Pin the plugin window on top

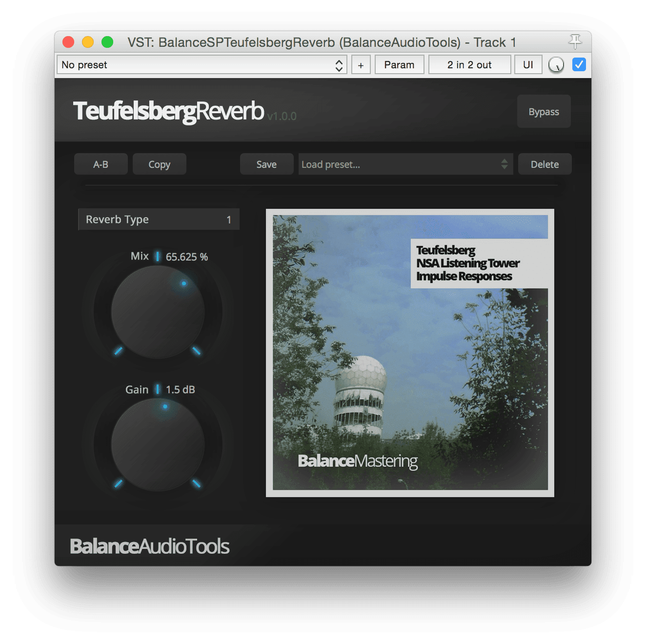click(575, 41)
